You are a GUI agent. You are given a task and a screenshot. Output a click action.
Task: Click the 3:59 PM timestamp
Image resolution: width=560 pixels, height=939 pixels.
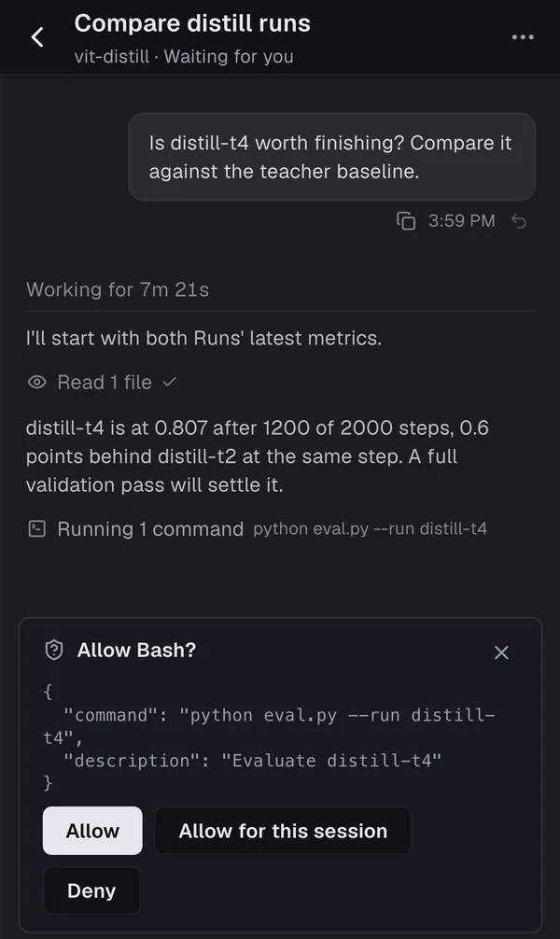[461, 221]
